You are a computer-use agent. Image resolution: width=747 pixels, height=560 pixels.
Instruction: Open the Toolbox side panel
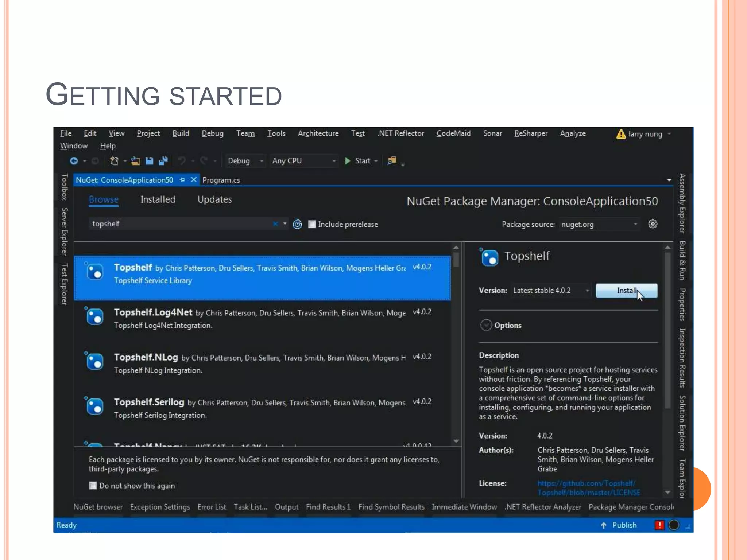point(65,187)
